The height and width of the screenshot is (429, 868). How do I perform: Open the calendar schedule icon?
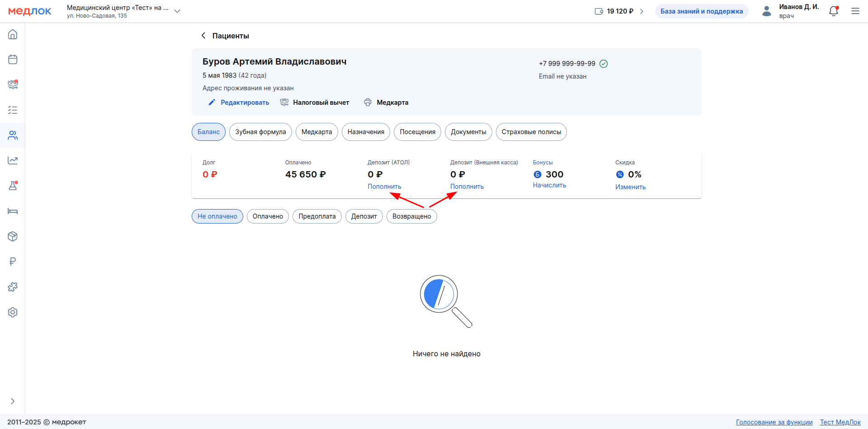click(13, 60)
